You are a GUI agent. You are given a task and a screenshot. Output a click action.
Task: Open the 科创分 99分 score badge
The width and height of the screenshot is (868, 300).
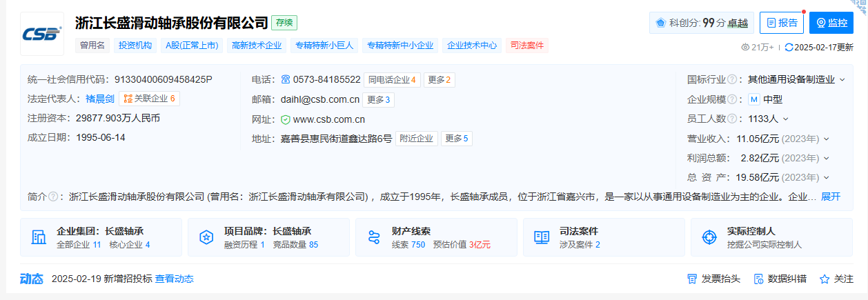(702, 23)
